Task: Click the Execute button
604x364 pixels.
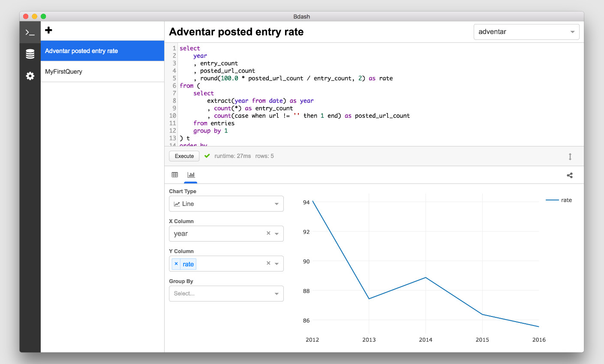Action: point(184,156)
